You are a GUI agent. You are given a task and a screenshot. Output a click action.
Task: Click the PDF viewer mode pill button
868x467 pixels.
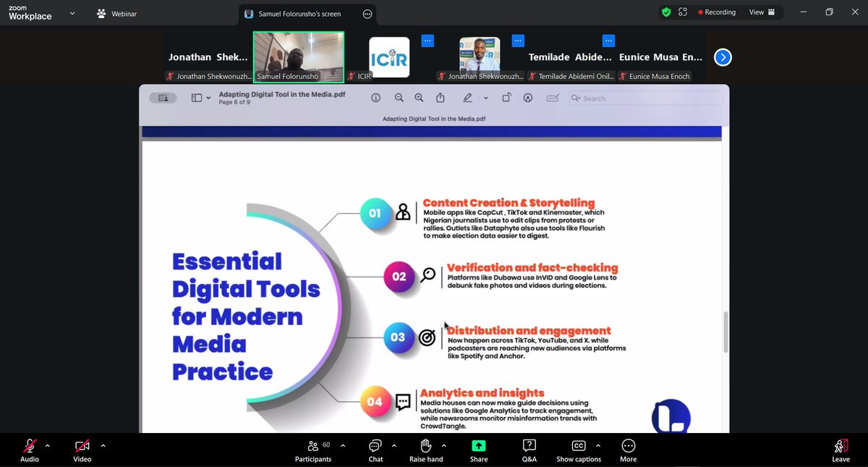tap(163, 98)
